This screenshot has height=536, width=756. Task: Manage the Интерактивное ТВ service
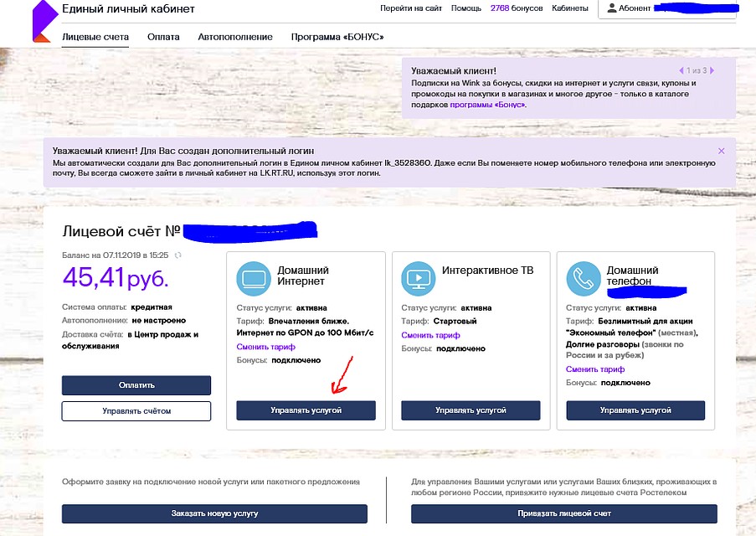[471, 410]
